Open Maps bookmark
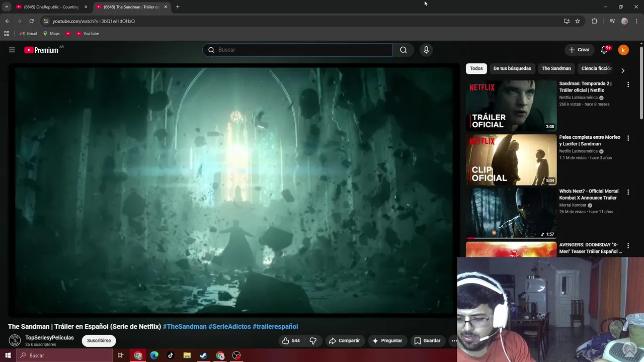This screenshot has width=644, height=362. (51, 34)
